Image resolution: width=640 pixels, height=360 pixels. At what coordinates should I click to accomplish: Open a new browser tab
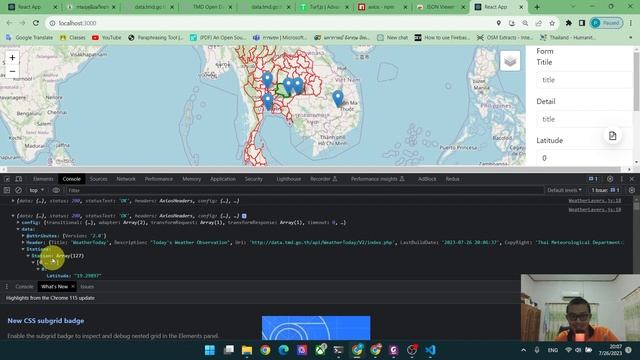click(x=537, y=7)
